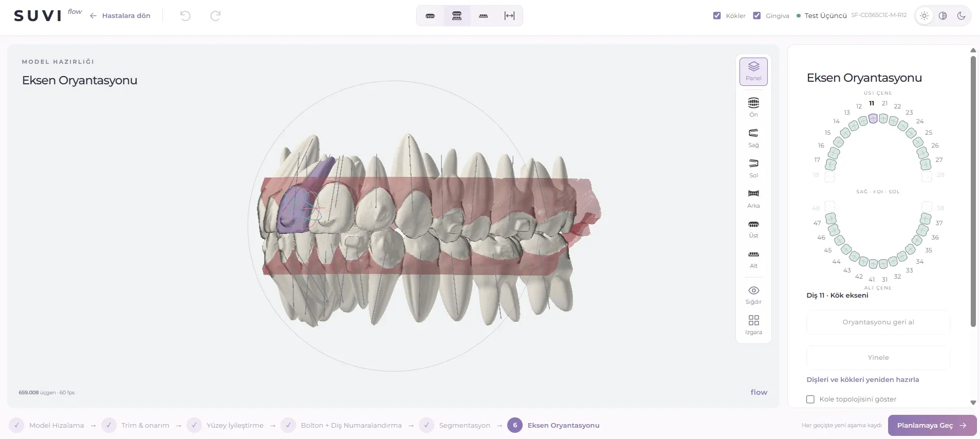Enable Kole topolojisini göster checkbox
The width and height of the screenshot is (980, 439).
click(810, 399)
